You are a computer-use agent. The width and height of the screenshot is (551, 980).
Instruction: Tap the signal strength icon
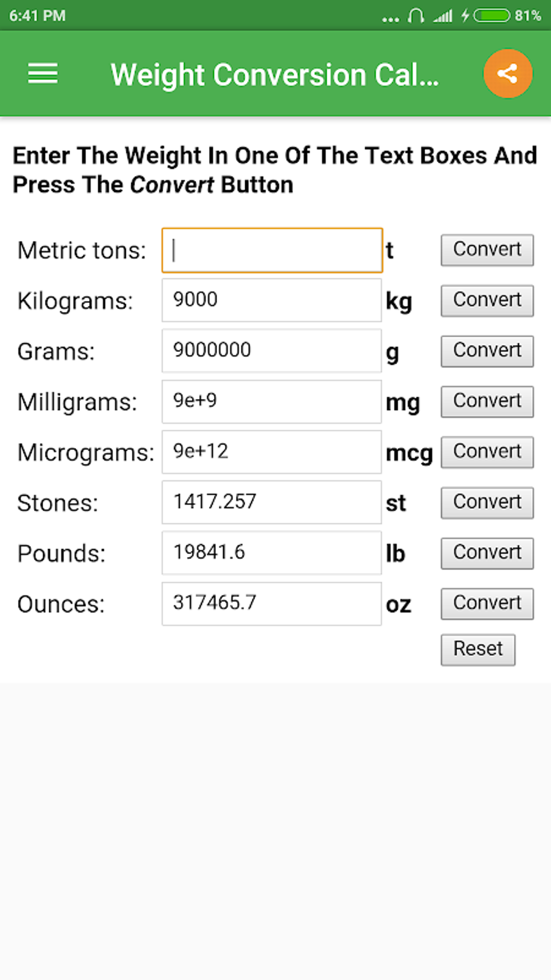pos(443,16)
